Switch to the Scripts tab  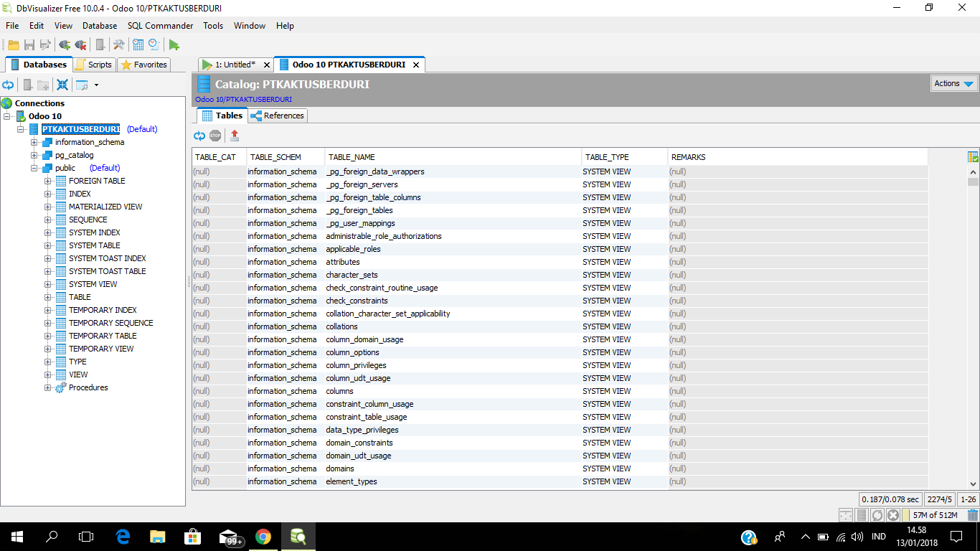click(94, 64)
